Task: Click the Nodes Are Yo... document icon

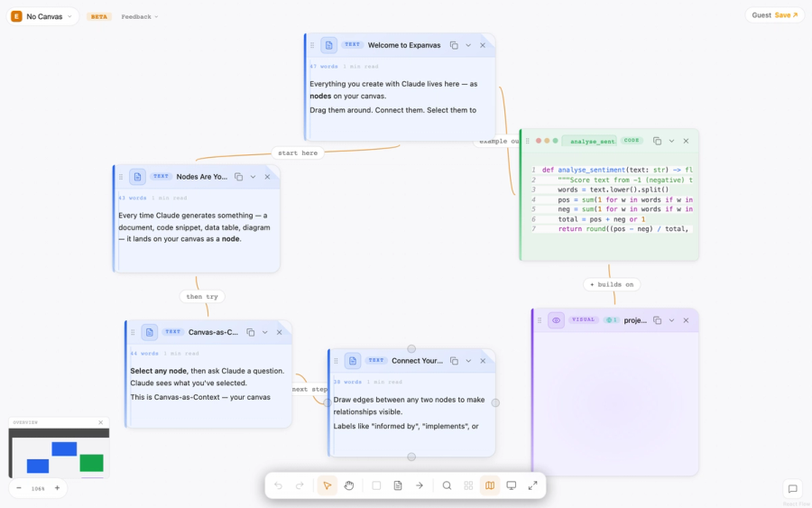Action: click(137, 177)
